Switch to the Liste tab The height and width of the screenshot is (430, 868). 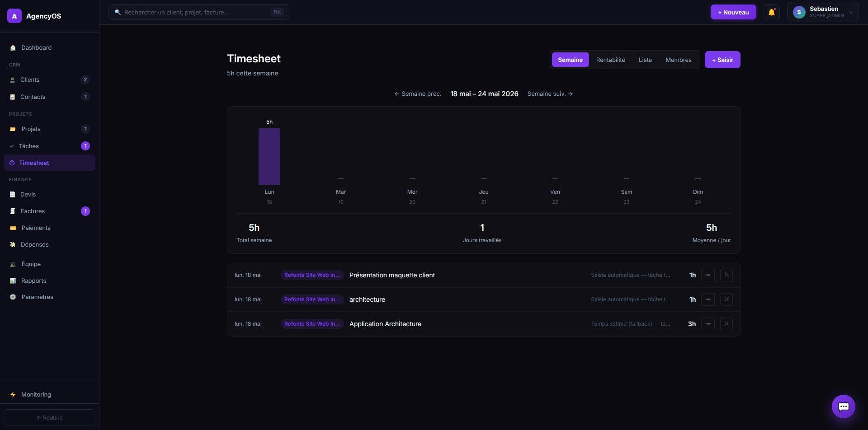pos(645,60)
